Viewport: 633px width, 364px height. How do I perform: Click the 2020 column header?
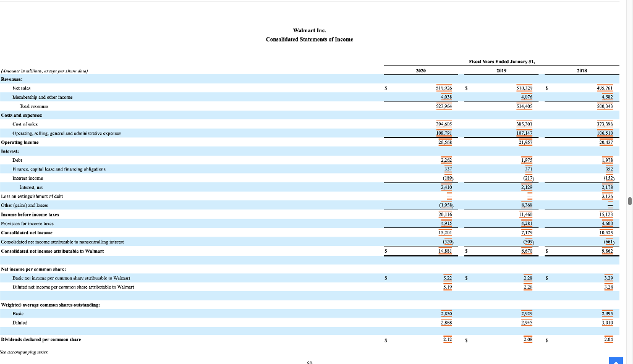pyautogui.click(x=420, y=70)
